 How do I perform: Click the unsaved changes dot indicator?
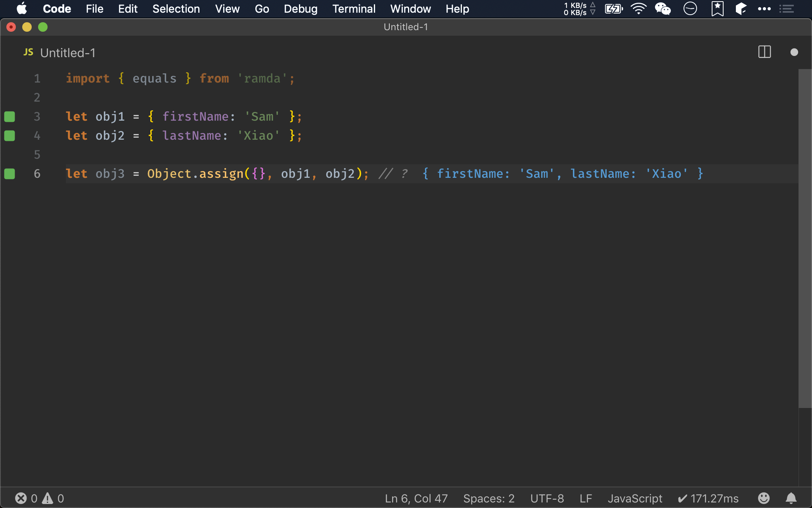pyautogui.click(x=794, y=52)
